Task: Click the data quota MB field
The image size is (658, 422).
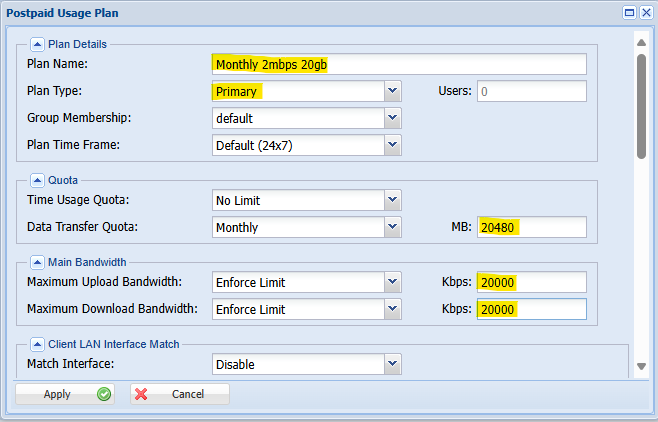Action: (532, 227)
